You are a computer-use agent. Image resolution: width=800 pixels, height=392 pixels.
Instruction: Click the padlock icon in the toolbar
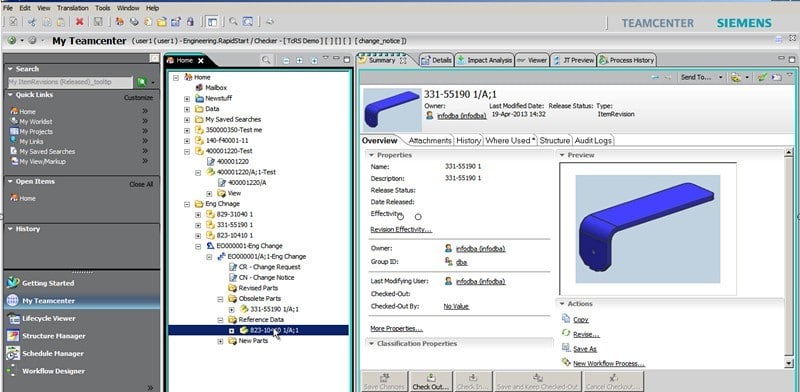[190, 22]
